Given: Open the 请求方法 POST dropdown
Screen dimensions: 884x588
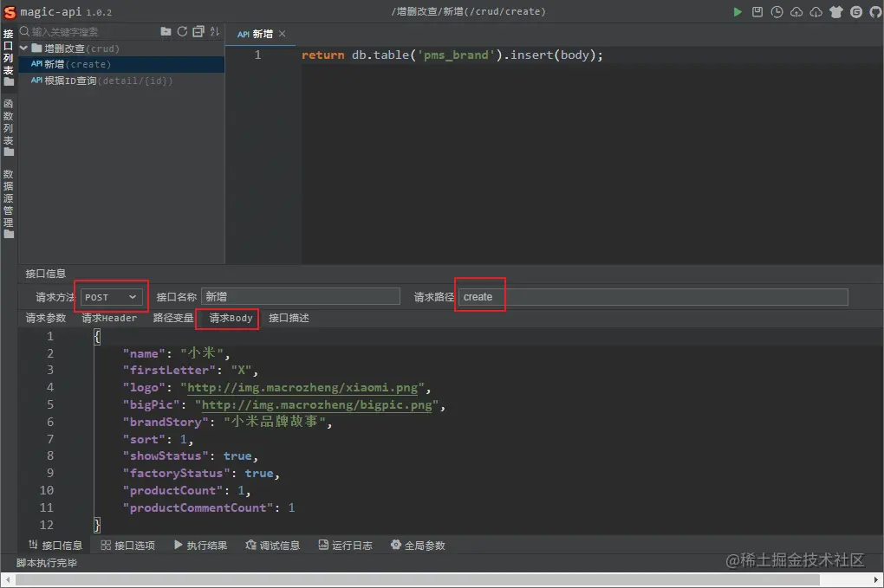Looking at the screenshot, I should (x=111, y=297).
